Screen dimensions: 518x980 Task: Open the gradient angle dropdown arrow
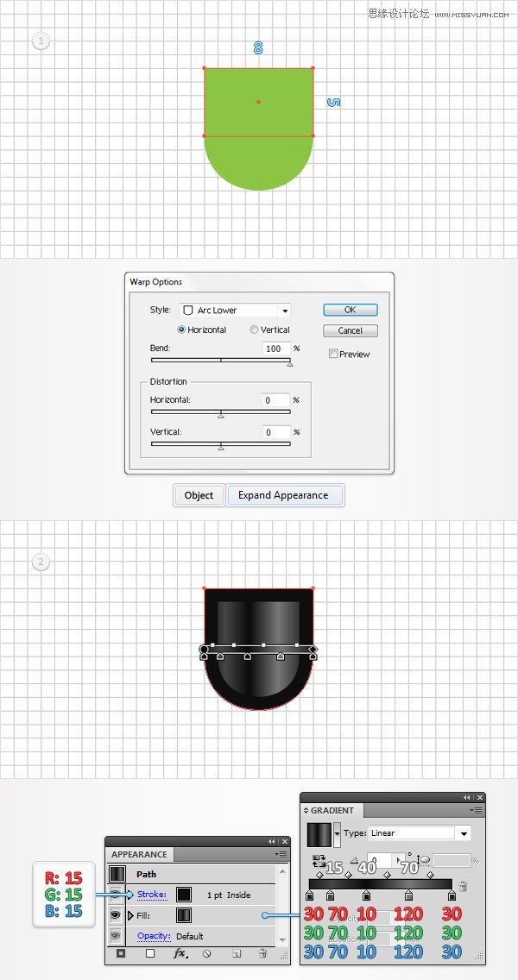point(399,860)
